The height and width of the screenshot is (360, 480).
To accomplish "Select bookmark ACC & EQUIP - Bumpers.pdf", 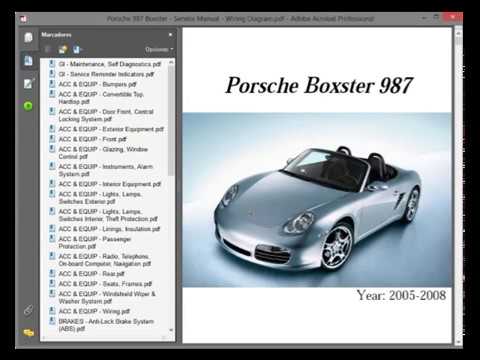I will click(97, 84).
